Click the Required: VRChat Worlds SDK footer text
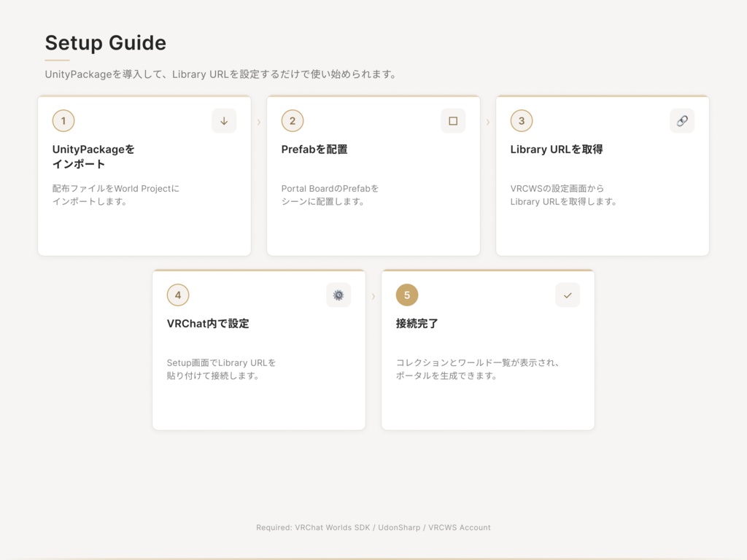Image resolution: width=747 pixels, height=560 pixels. [x=373, y=528]
